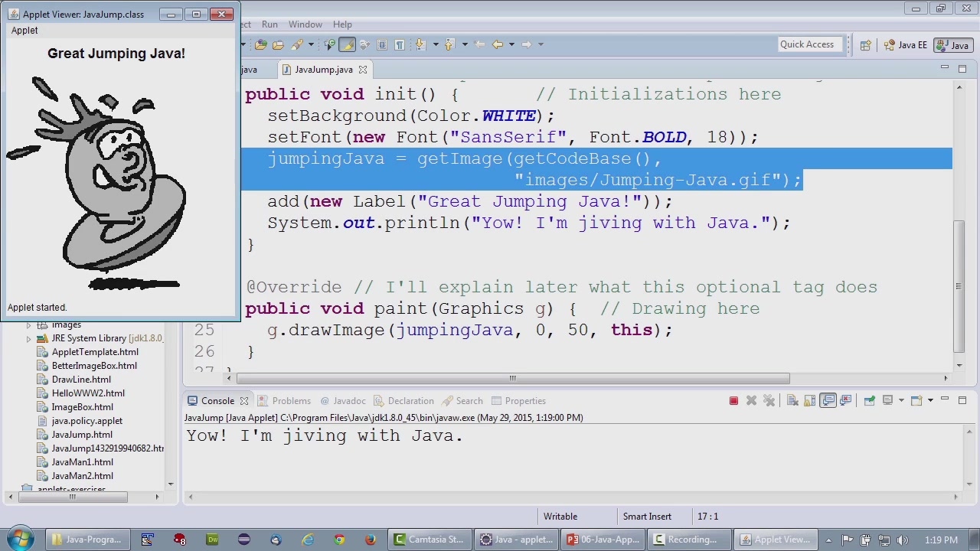Open the Open Console dropdown arrow

[930, 400]
